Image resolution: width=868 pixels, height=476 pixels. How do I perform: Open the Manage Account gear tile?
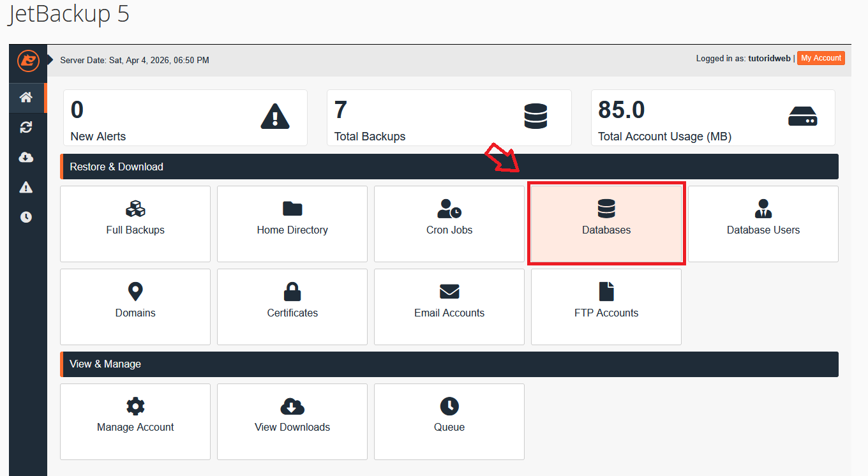point(135,422)
